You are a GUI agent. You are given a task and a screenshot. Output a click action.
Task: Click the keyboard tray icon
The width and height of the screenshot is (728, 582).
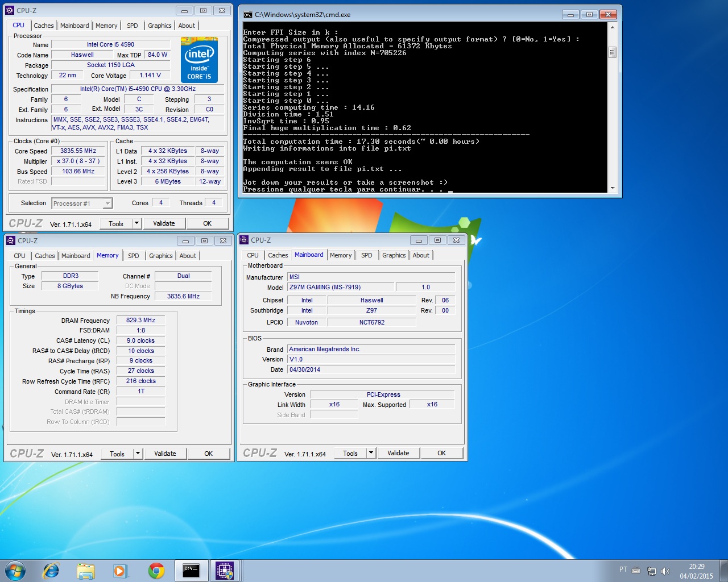point(636,570)
